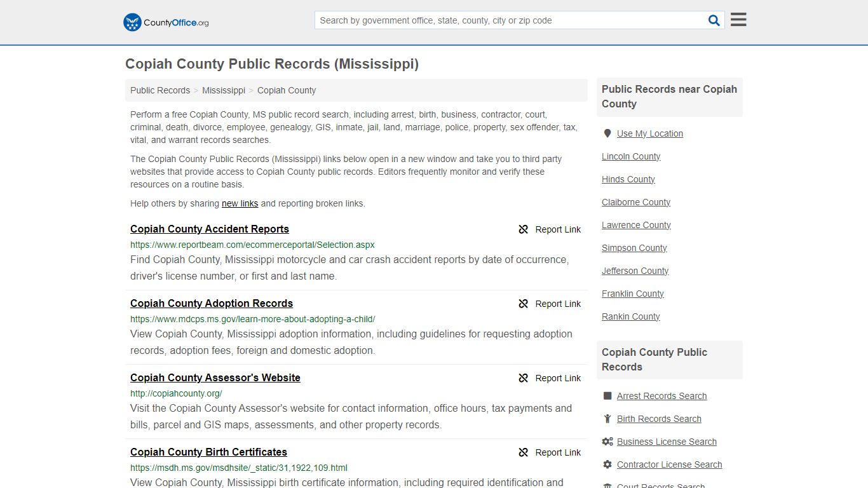The height and width of the screenshot is (488, 868).
Task: Click the Birth Records Search icon
Action: click(x=607, y=419)
